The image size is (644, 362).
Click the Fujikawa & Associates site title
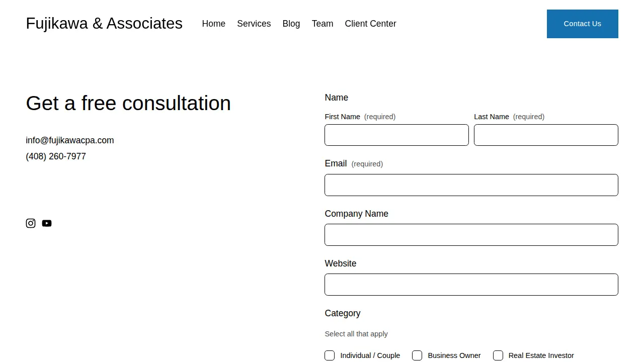(x=104, y=23)
